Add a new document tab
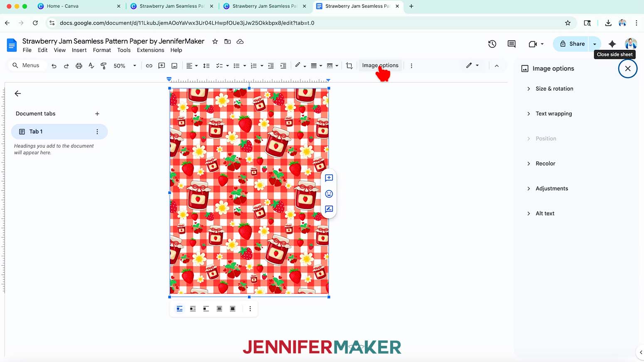This screenshot has width=644, height=362. (97, 114)
